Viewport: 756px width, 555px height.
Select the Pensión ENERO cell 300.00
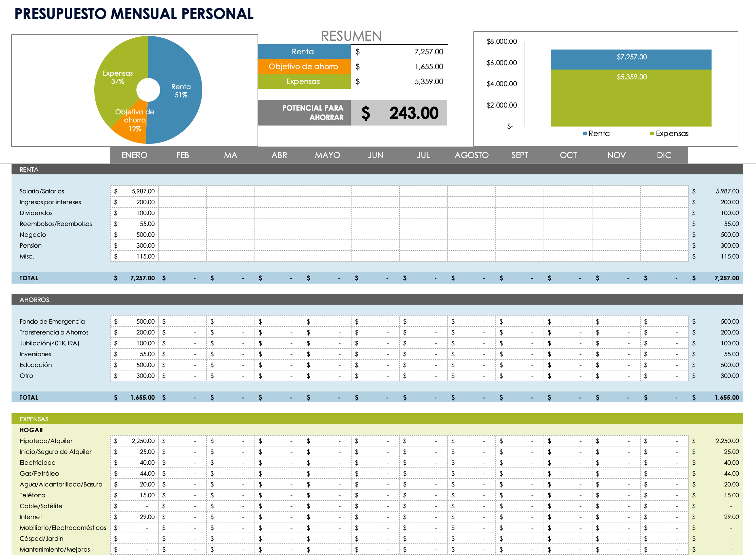(134, 245)
